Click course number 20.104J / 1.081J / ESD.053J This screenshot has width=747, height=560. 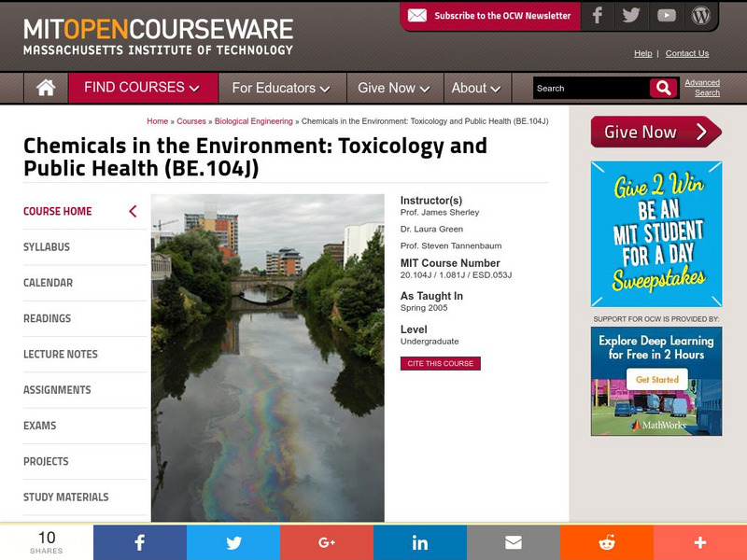pyautogui.click(x=456, y=274)
